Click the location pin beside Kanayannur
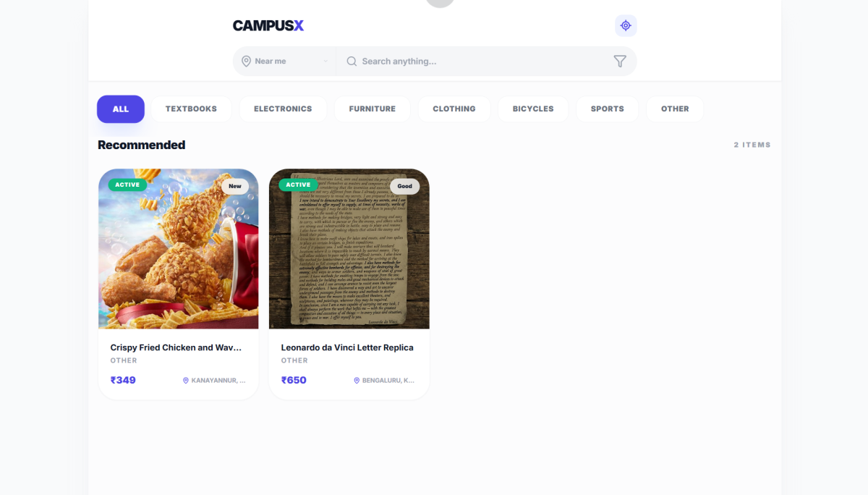868x495 pixels. (186, 380)
